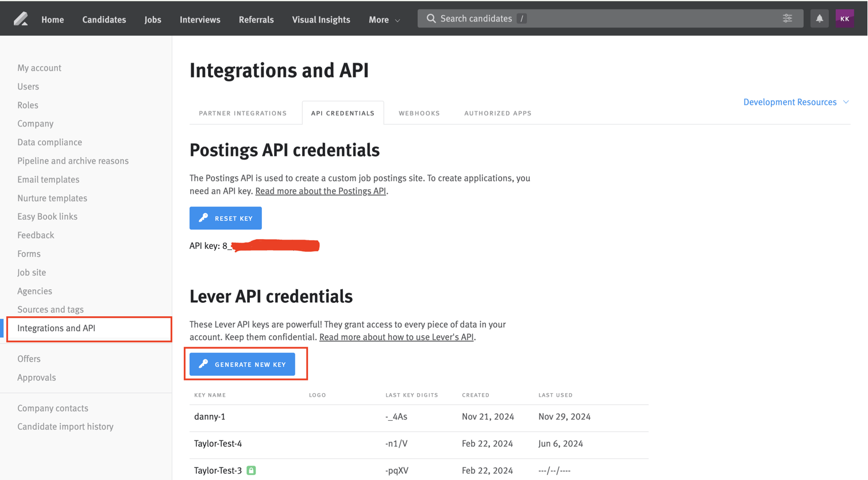Click the Lever feather logo icon
The height and width of the screenshot is (480, 868).
click(21, 19)
